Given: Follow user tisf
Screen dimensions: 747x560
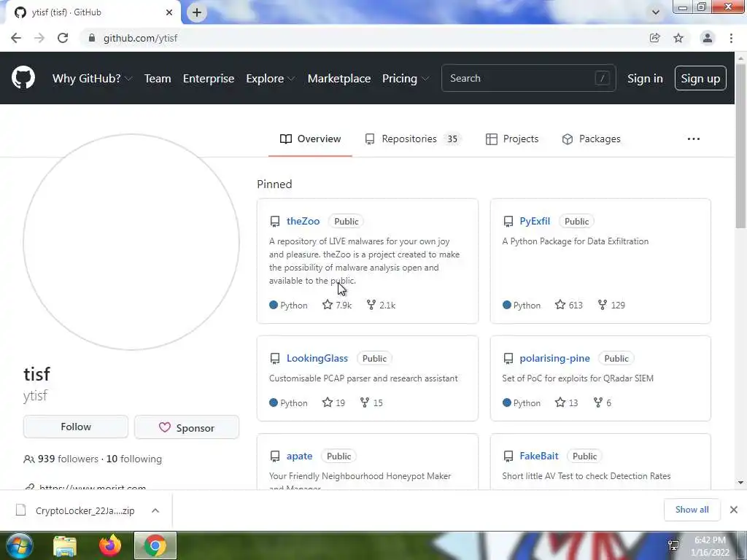Looking at the screenshot, I should click(76, 427).
